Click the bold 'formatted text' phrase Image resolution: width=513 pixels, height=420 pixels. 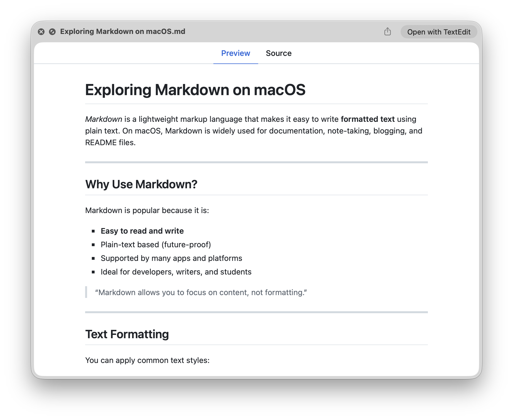368,119
